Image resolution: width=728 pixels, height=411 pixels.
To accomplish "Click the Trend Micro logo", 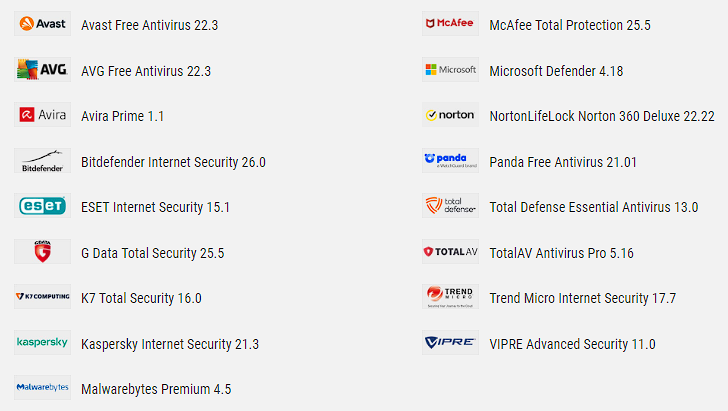I will (x=450, y=297).
